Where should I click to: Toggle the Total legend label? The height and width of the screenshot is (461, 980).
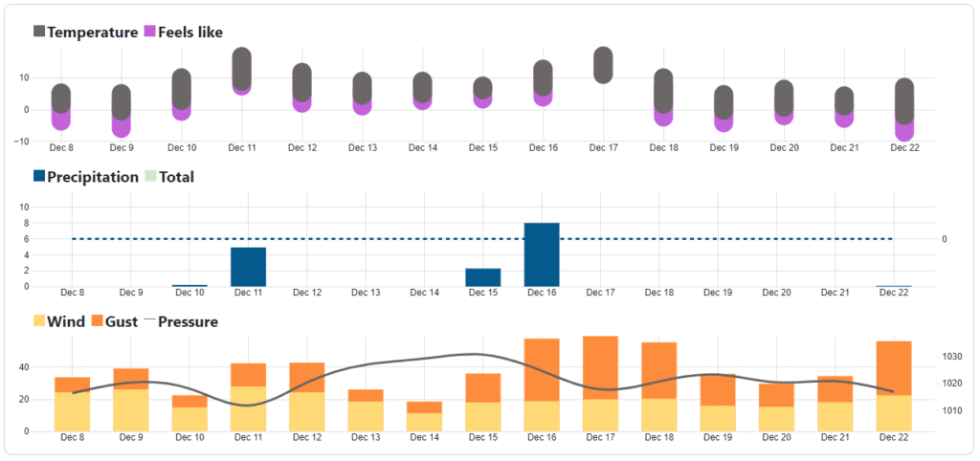point(176,177)
